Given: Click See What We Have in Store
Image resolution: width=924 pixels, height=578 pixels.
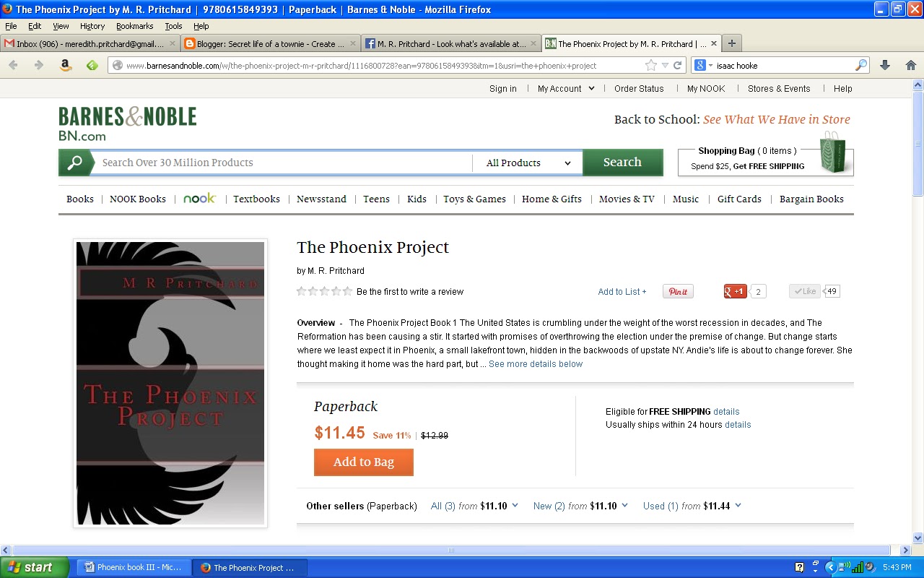Looking at the screenshot, I should pyautogui.click(x=777, y=119).
